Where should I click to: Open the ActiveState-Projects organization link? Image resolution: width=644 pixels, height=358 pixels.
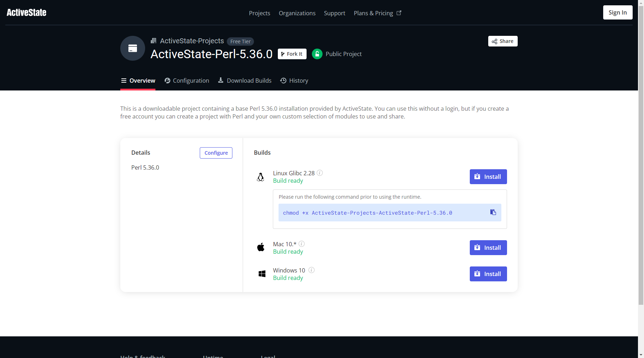click(192, 41)
